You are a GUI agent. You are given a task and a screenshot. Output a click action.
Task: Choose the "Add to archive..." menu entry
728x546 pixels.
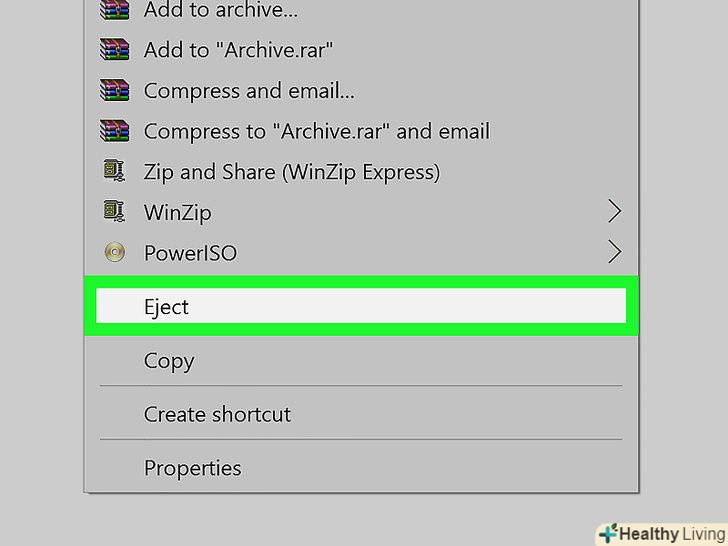click(221, 11)
